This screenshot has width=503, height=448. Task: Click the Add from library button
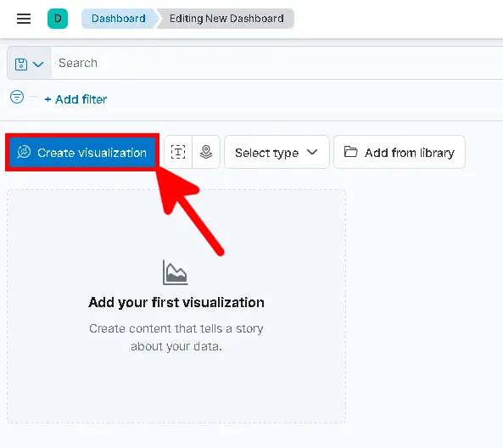click(x=400, y=152)
